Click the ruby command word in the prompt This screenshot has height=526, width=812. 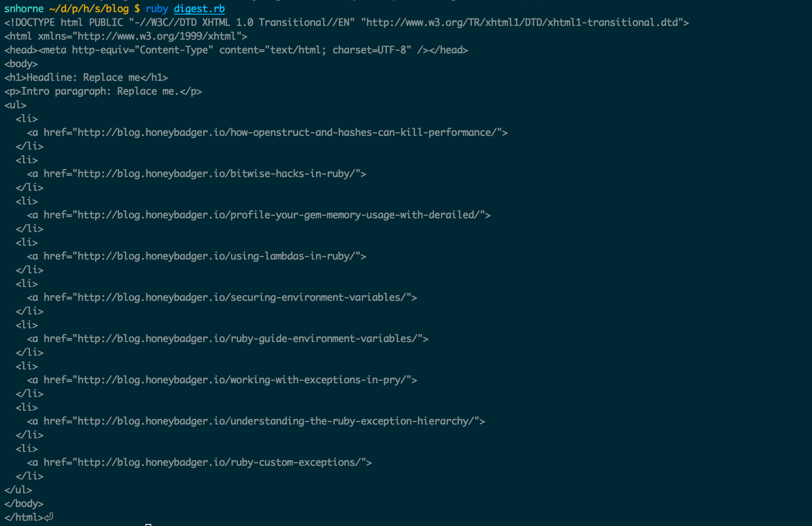pyautogui.click(x=157, y=9)
